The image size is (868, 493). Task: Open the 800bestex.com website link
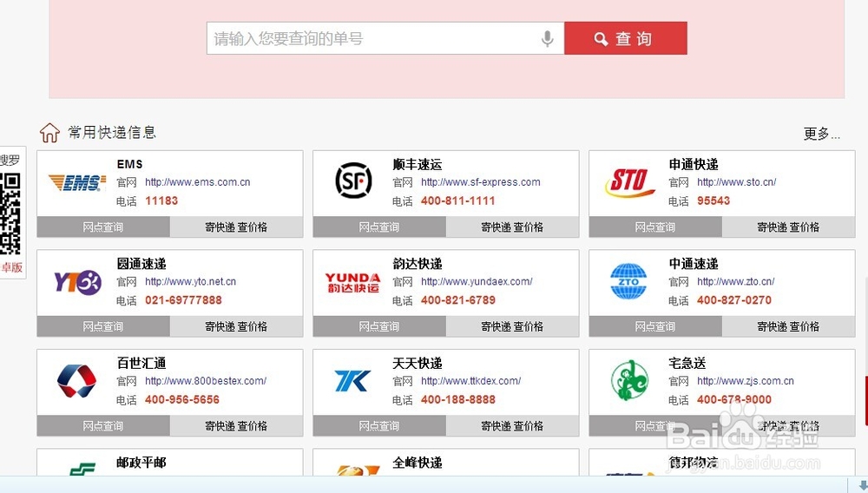[x=206, y=381]
